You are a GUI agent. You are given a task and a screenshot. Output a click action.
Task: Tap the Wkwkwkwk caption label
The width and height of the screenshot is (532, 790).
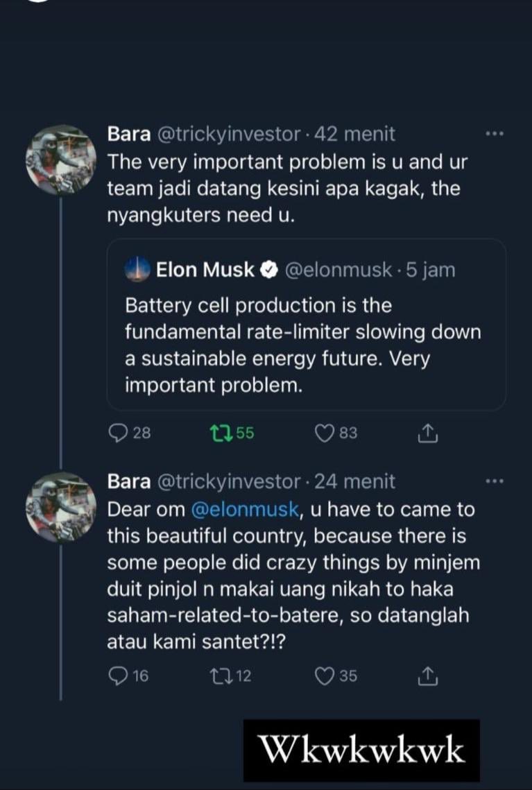pos(361,750)
